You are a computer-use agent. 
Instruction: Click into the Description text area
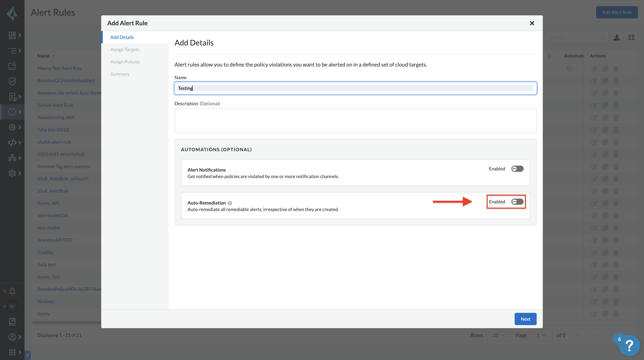click(x=355, y=120)
